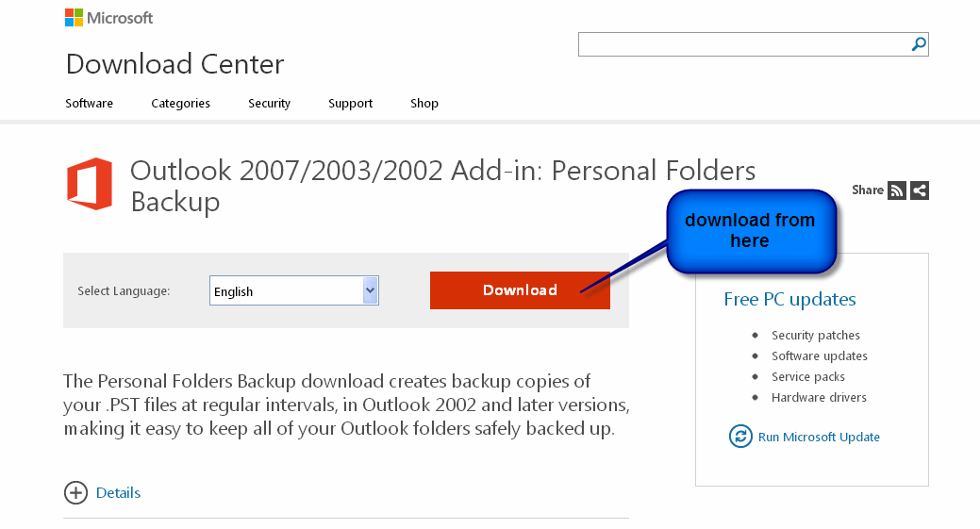Open the Security menu item
This screenshot has height=529, width=980.
270,103
